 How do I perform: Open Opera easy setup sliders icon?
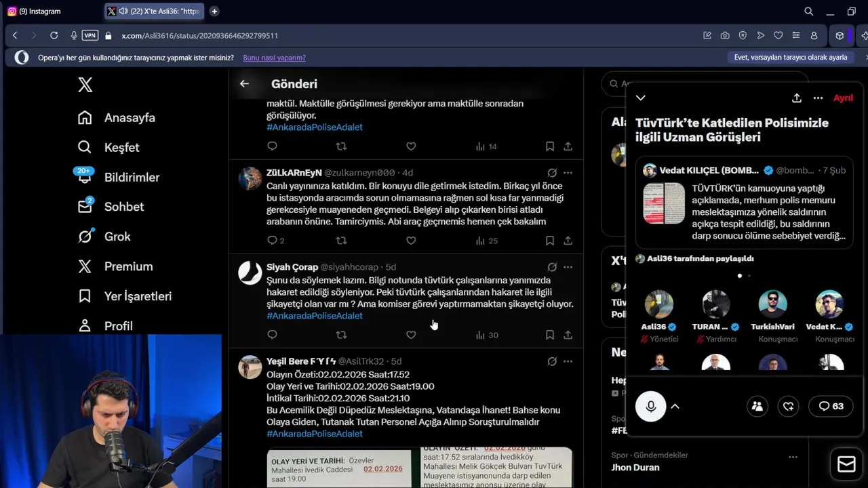coord(796,35)
